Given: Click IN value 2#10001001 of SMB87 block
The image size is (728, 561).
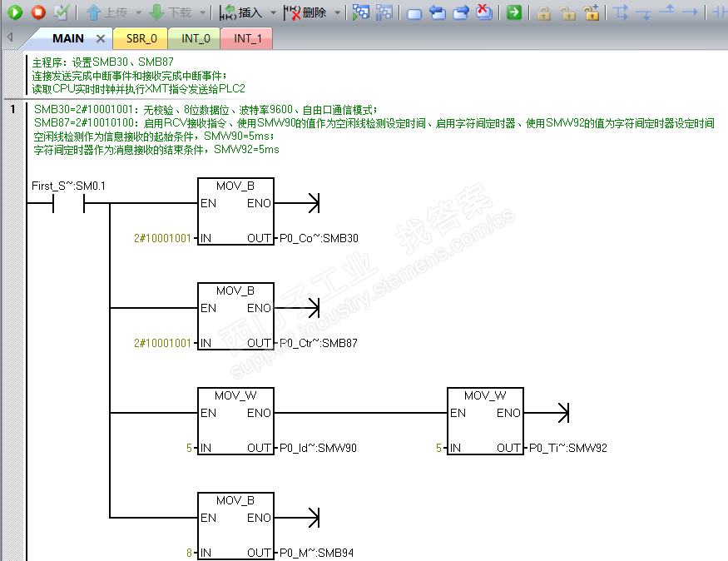Looking at the screenshot, I should point(162,343).
